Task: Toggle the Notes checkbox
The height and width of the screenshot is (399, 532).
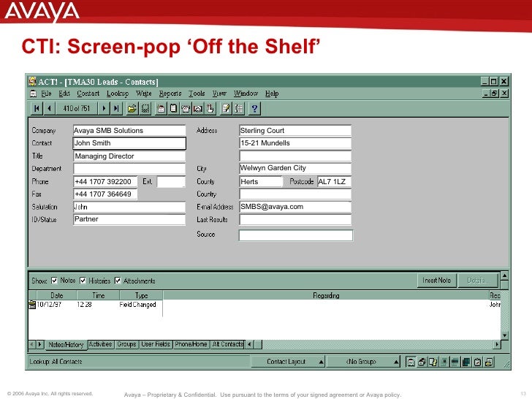Action: [54, 281]
